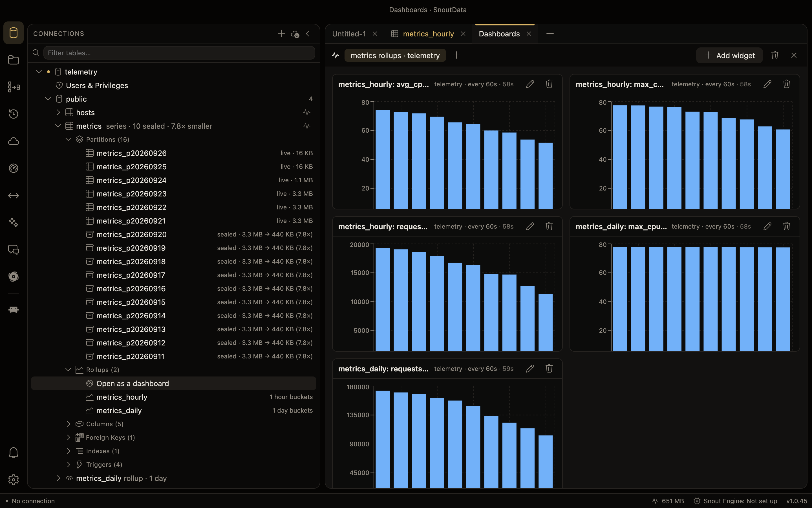
Task: Open the folder icon in left sidebar
Action: 14,60
